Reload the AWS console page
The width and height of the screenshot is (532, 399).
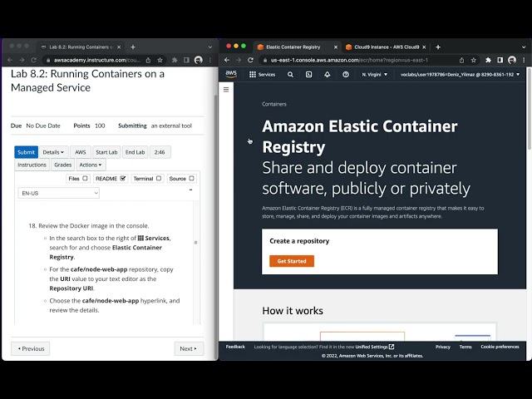click(250, 60)
